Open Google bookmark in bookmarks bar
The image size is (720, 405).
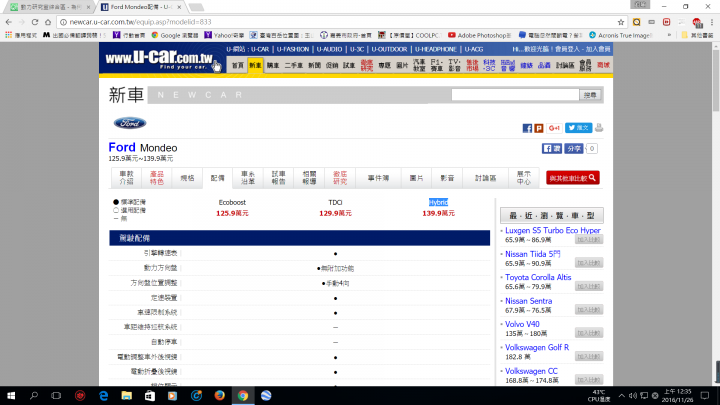pyautogui.click(x=175, y=35)
